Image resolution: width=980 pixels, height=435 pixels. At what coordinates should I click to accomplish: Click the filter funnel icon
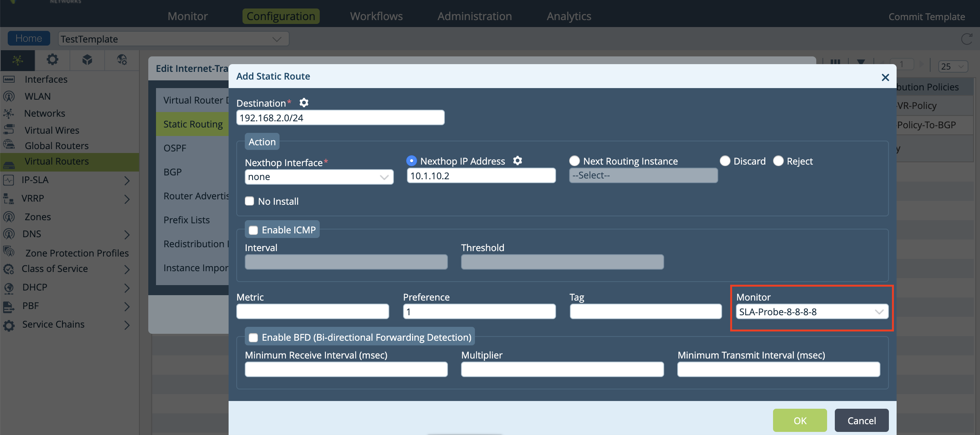(861, 63)
